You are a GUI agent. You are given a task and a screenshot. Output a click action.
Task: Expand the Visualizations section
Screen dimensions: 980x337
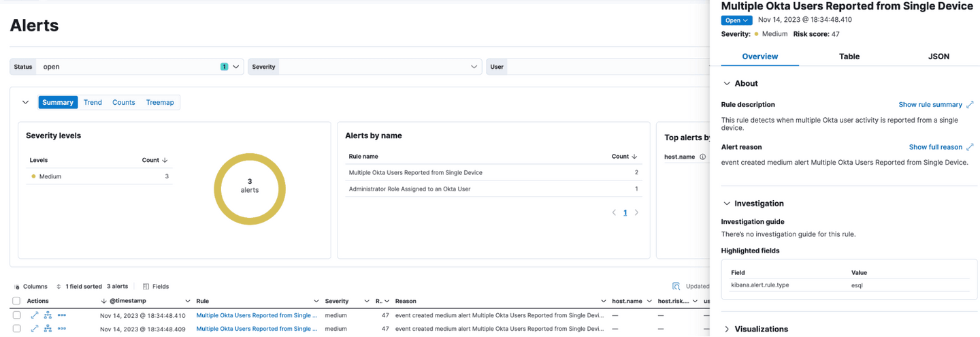click(x=727, y=329)
